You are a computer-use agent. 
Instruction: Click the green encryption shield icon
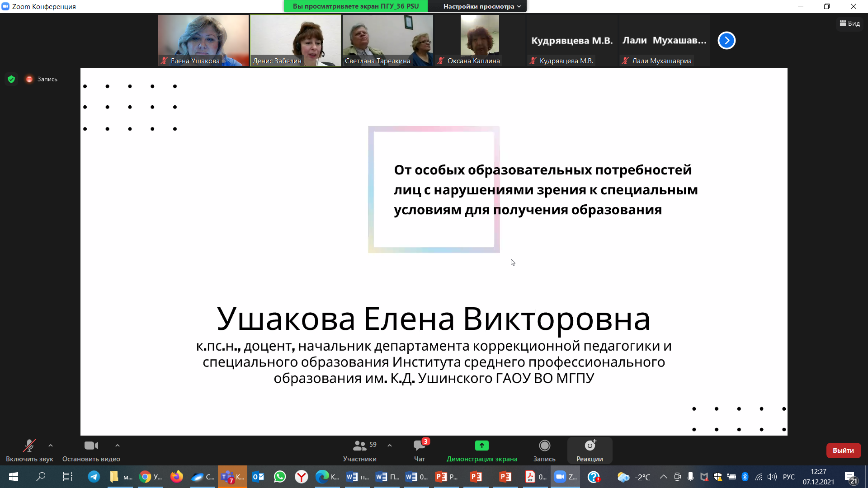point(11,79)
